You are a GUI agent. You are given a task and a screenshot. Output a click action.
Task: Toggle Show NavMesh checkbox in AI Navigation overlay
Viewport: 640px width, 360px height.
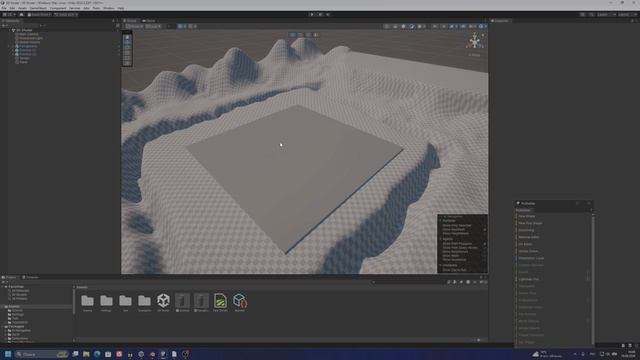(484, 229)
